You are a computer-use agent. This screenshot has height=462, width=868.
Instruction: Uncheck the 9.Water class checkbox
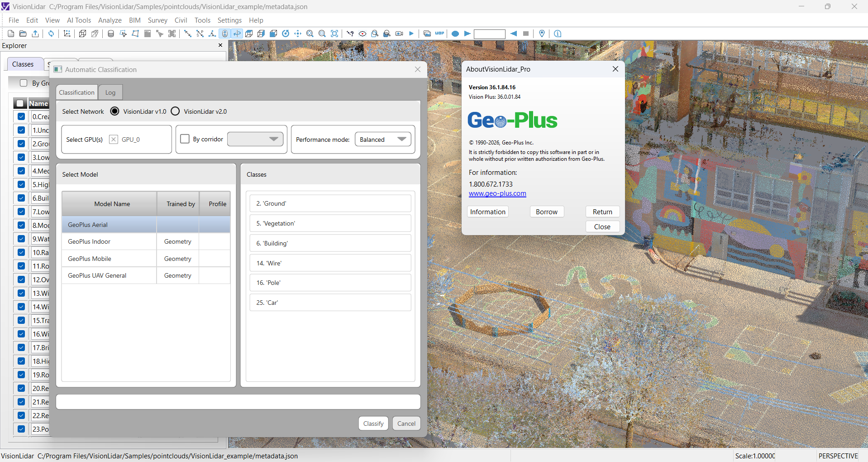click(21, 239)
